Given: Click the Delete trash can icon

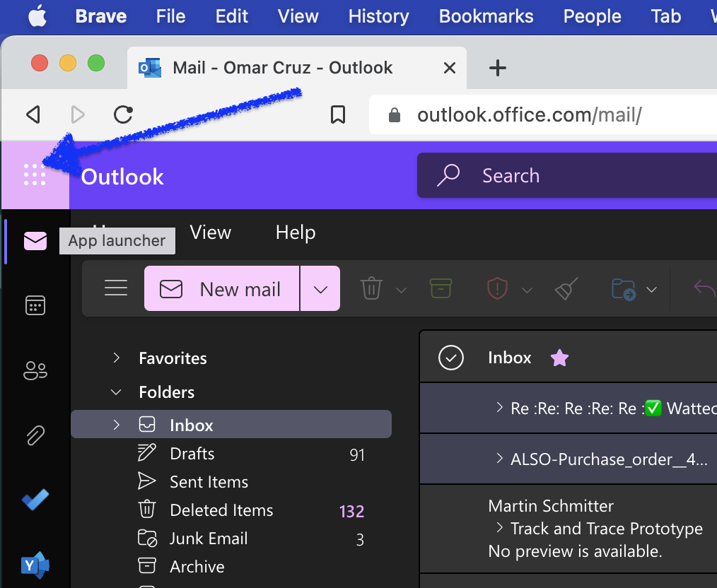Looking at the screenshot, I should point(371,289).
